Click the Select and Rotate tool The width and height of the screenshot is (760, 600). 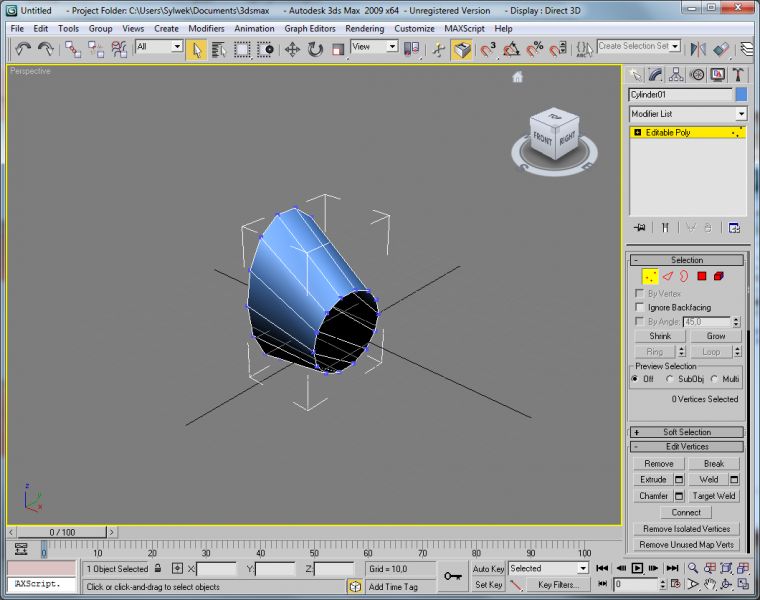(x=315, y=49)
